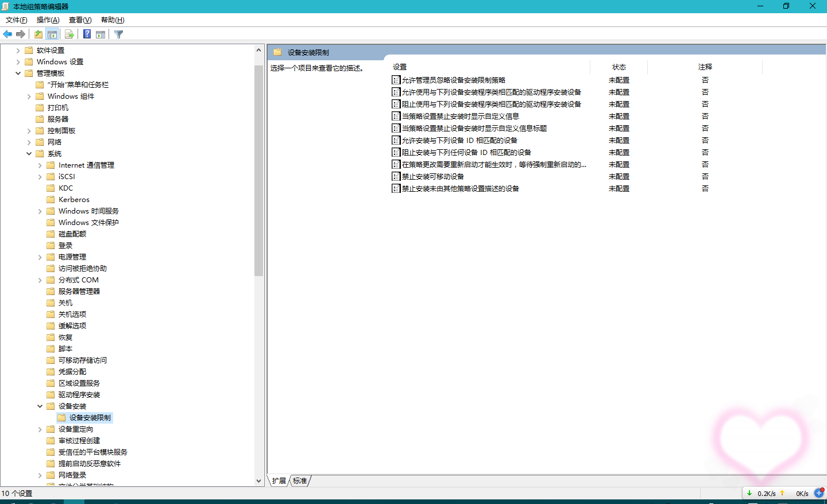Image resolution: width=827 pixels, height=504 pixels.
Task: Collapse the 管理模板 tree node
Action: (18, 73)
